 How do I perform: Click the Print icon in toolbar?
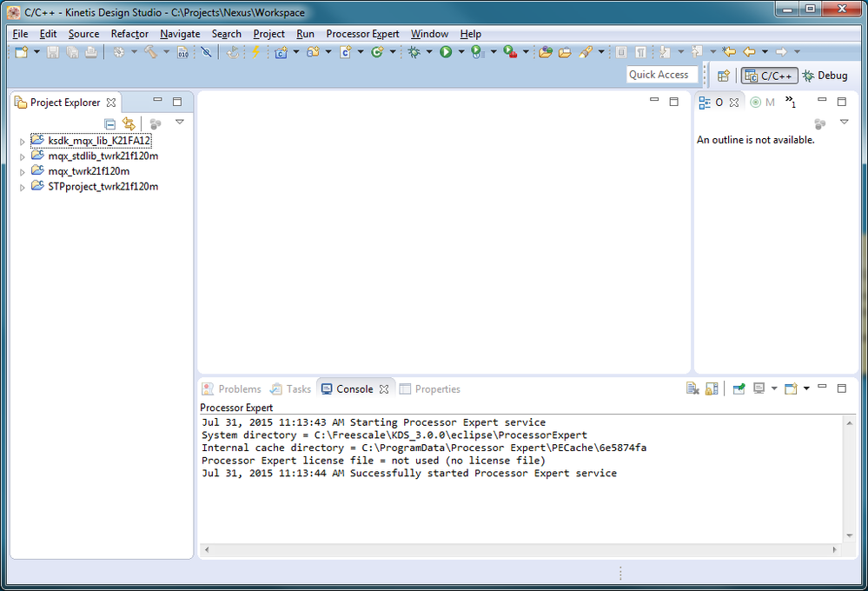pyautogui.click(x=91, y=52)
